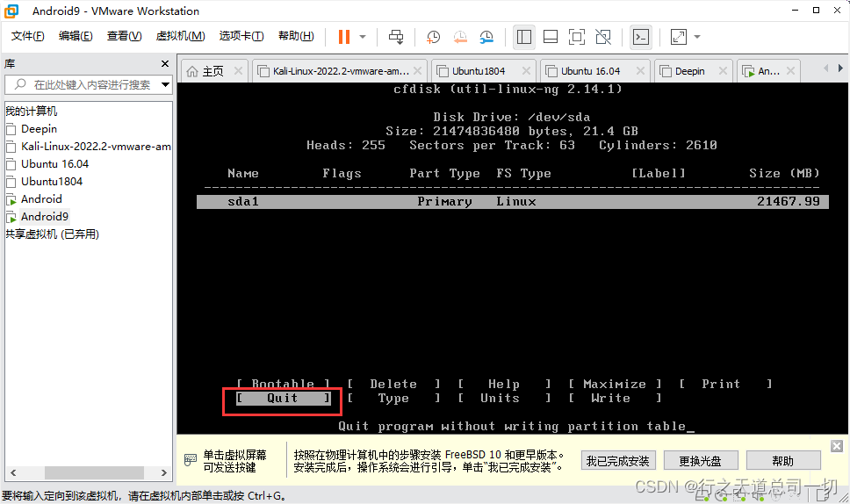
Task: Click the Send Ctrl+Alt+Del toolbar icon
Action: click(x=396, y=37)
